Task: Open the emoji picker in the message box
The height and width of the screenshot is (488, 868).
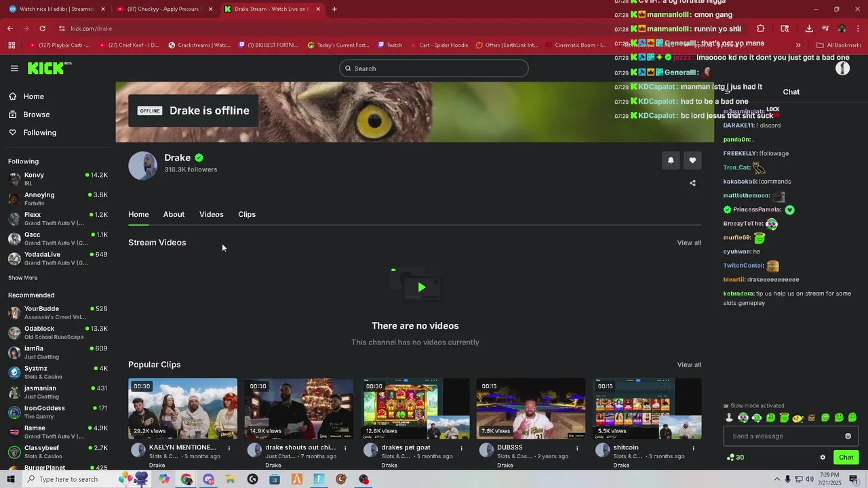Action: click(848, 436)
